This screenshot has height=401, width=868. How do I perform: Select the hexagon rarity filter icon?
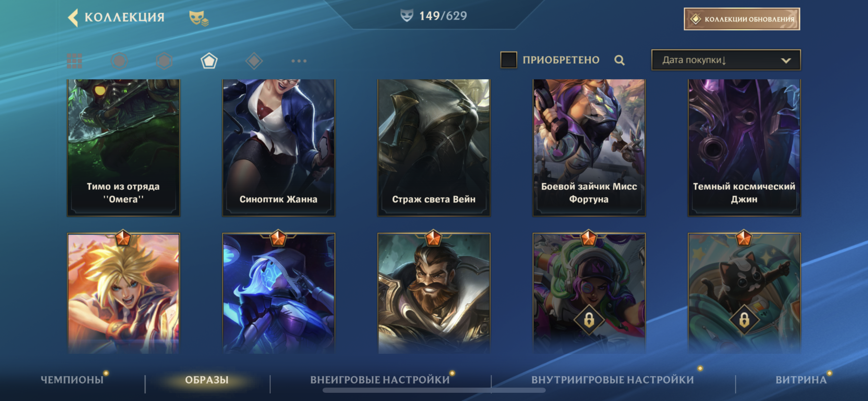click(164, 61)
